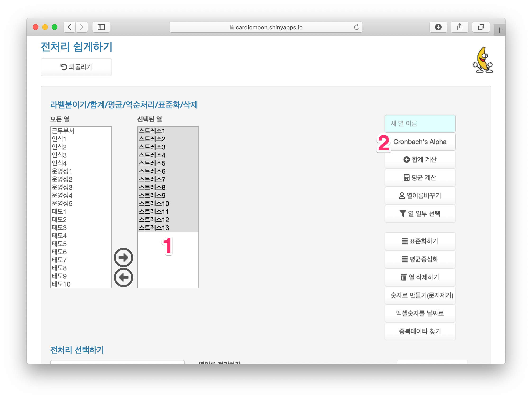532x399 pixels.
Task: Click the dancing banana image
Action: click(x=483, y=60)
